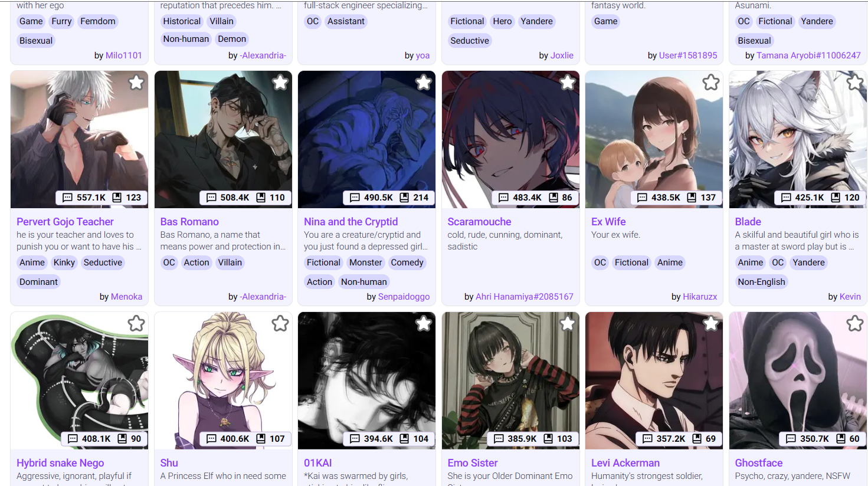Filter by the Monster tag
Image resolution: width=868 pixels, height=486 pixels.
(366, 262)
